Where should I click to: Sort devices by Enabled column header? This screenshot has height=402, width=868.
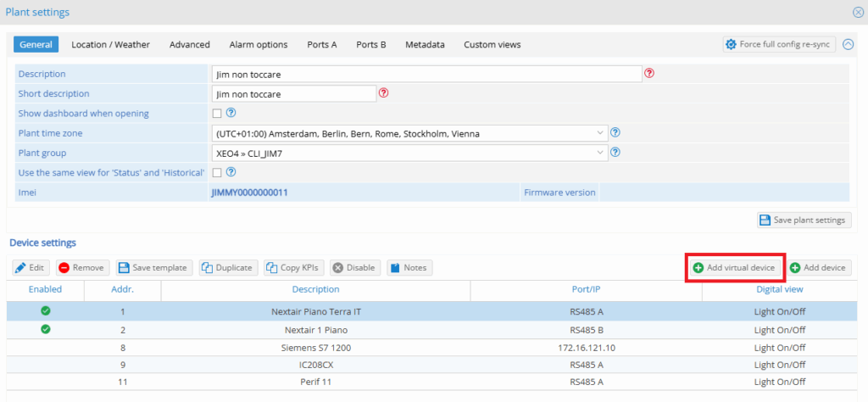(46, 289)
